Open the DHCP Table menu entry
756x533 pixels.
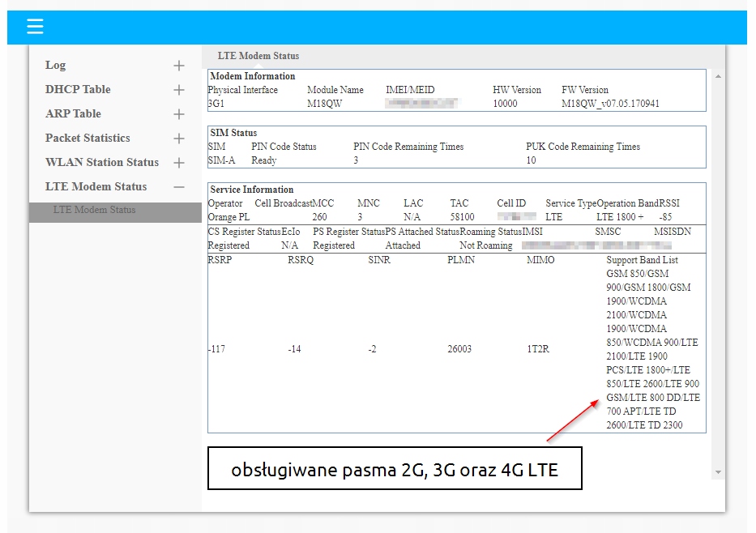(x=78, y=89)
